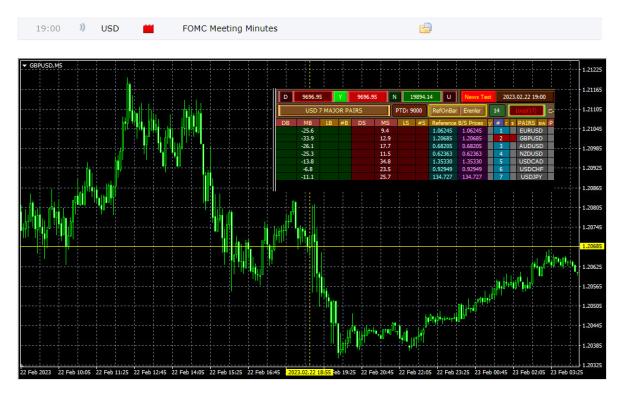
Task: Click the LS column header
Action: coord(406,123)
